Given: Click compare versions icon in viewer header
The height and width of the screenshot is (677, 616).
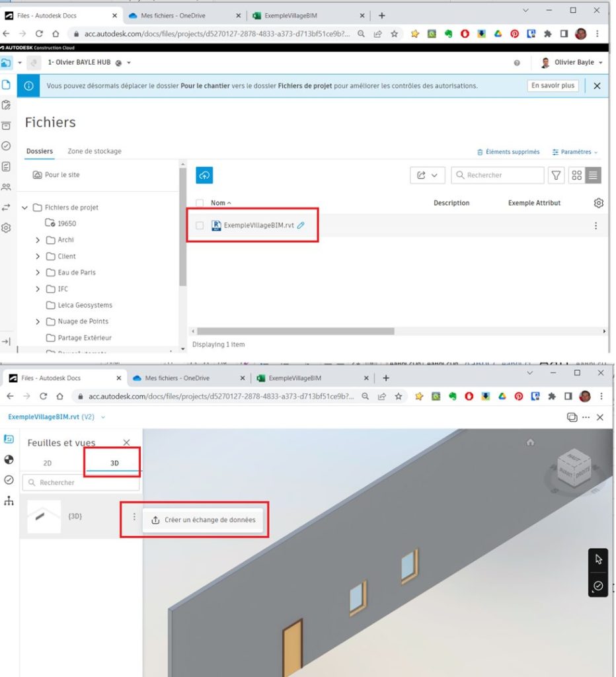Looking at the screenshot, I should coord(572,417).
